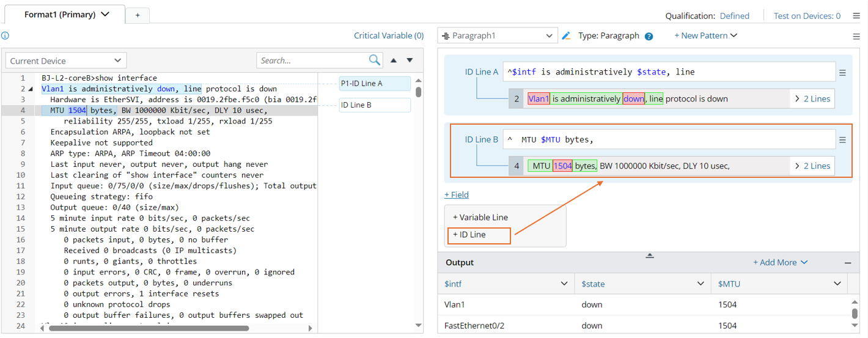The image size is (868, 338).
Task: Open the ID Line A hamburger menu
Action: 842,73
